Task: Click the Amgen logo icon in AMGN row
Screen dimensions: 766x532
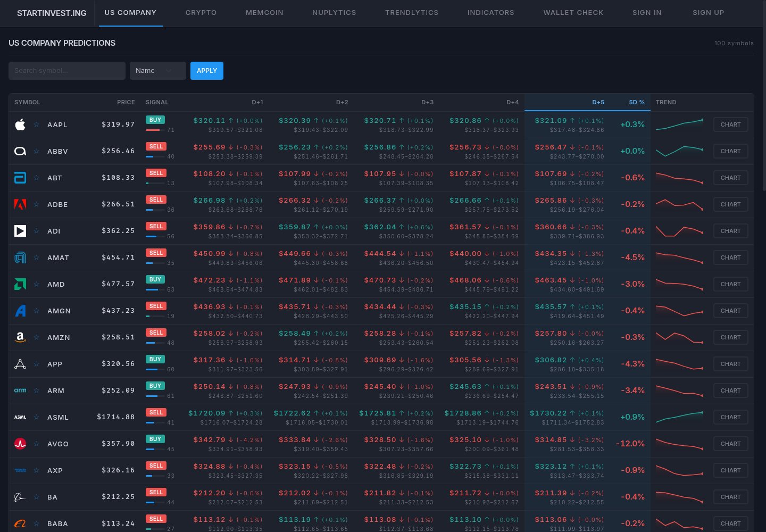Action: (x=20, y=311)
